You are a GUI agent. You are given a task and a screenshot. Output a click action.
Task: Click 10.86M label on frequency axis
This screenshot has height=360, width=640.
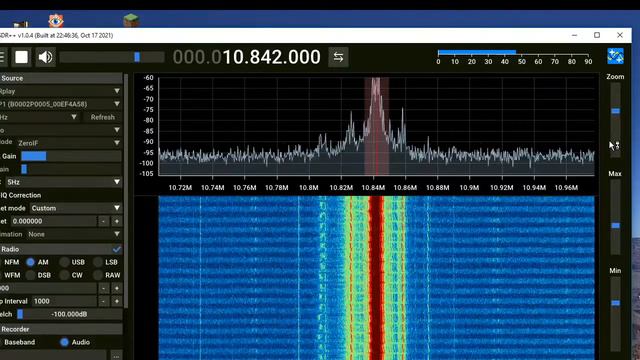point(405,188)
